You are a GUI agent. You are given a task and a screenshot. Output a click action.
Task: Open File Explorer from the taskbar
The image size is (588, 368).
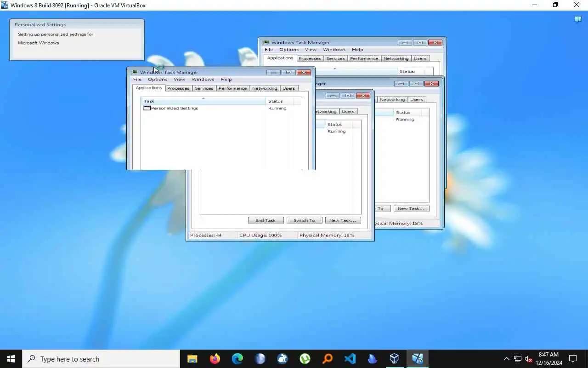[192, 359]
